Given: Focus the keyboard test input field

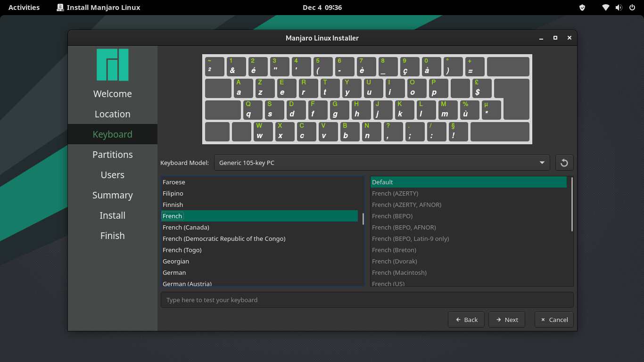Looking at the screenshot, I should click(367, 300).
